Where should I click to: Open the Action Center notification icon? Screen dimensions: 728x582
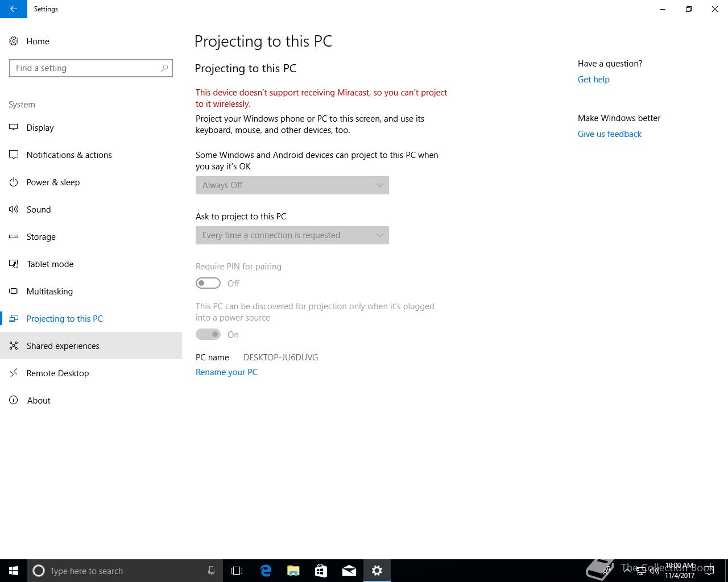tap(709, 571)
